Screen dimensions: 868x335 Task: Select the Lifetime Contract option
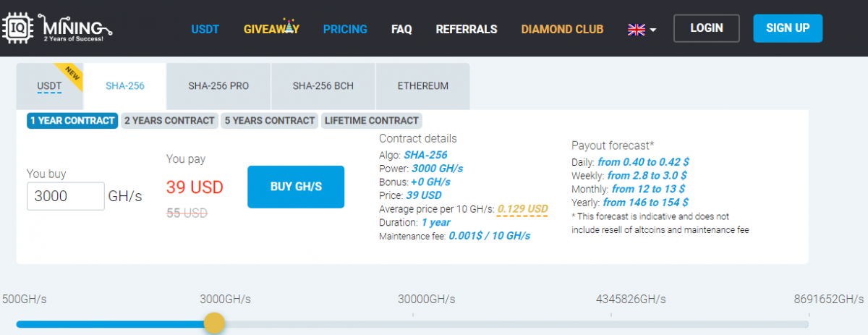(372, 121)
